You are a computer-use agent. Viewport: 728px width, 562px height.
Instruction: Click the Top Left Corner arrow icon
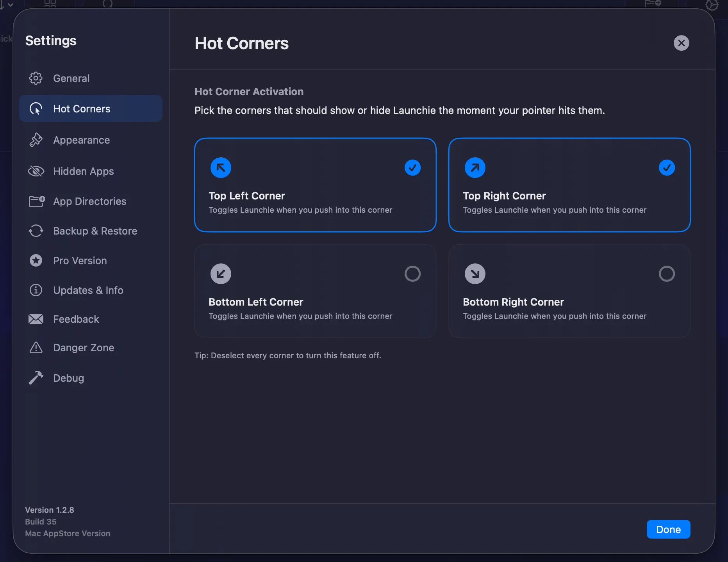(x=221, y=168)
